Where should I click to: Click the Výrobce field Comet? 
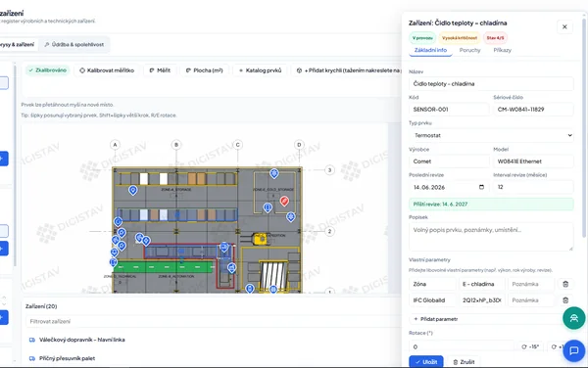point(449,161)
